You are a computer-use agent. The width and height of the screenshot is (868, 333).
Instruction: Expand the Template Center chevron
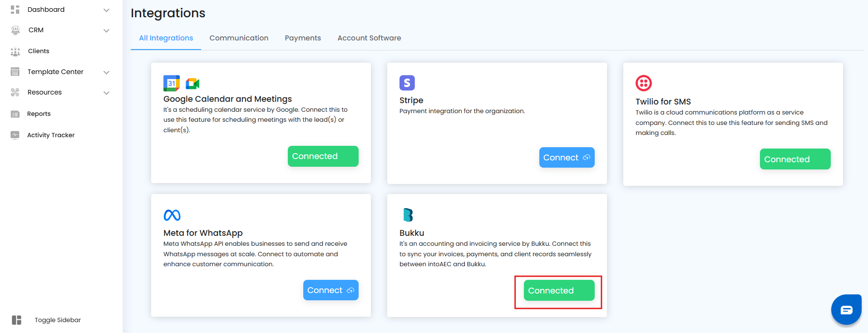[x=106, y=72]
